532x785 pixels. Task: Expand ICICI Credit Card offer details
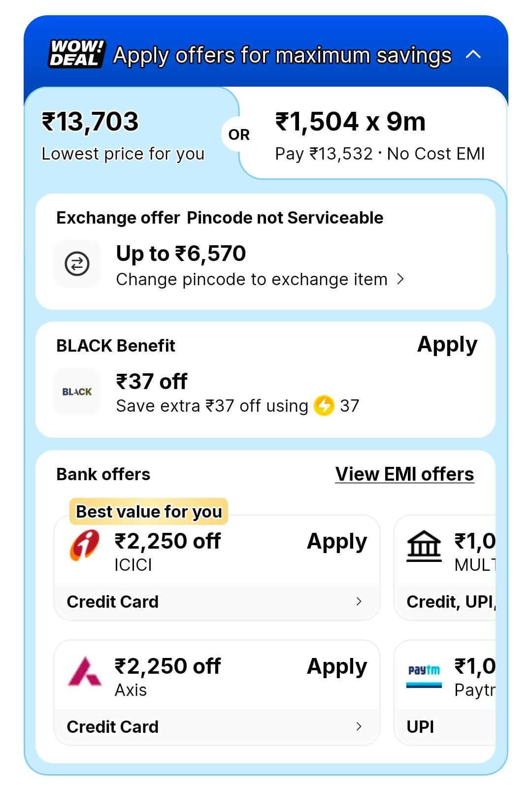(x=359, y=601)
